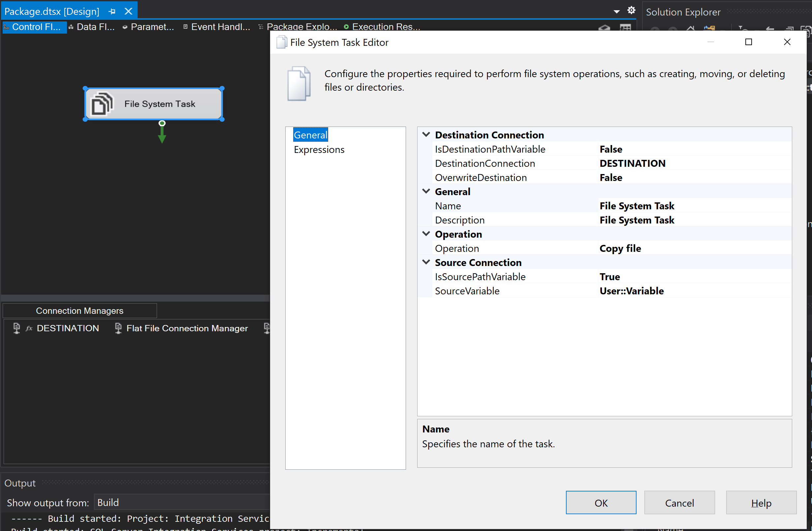Click the DESTINATION connection manager icon
The height and width of the screenshot is (531, 812).
click(x=16, y=328)
